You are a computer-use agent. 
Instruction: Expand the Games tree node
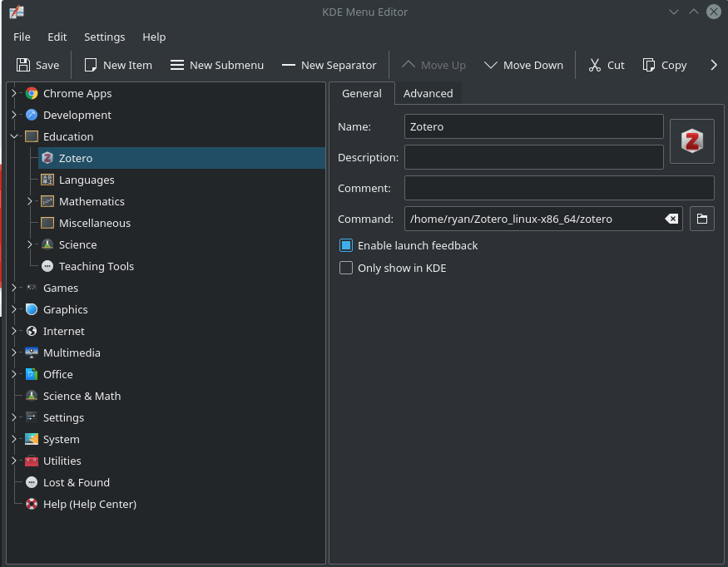[14, 288]
